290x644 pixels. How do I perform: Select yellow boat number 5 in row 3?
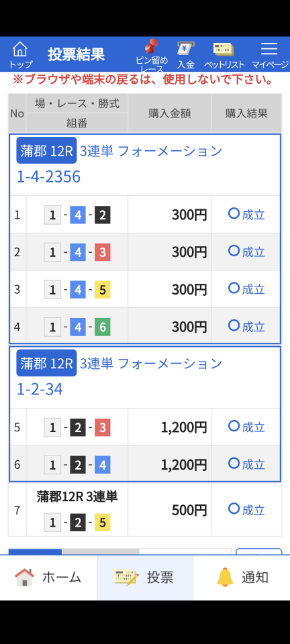102,290
